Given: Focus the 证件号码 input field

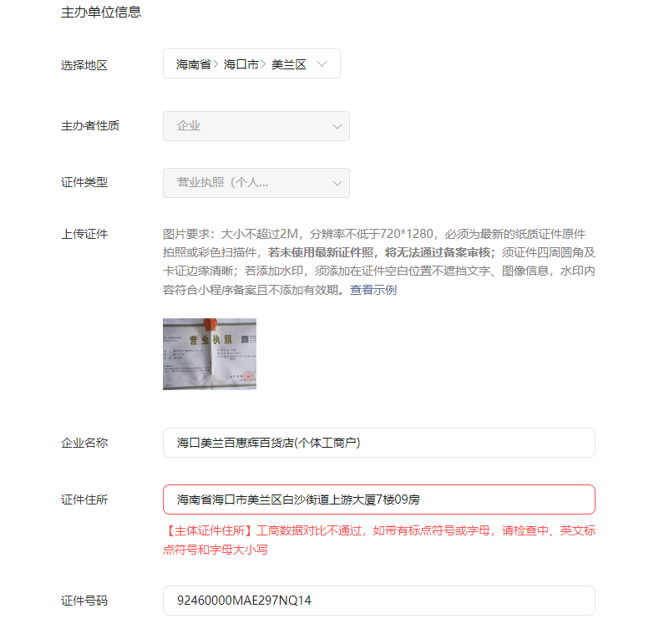Looking at the screenshot, I should click(379, 601).
